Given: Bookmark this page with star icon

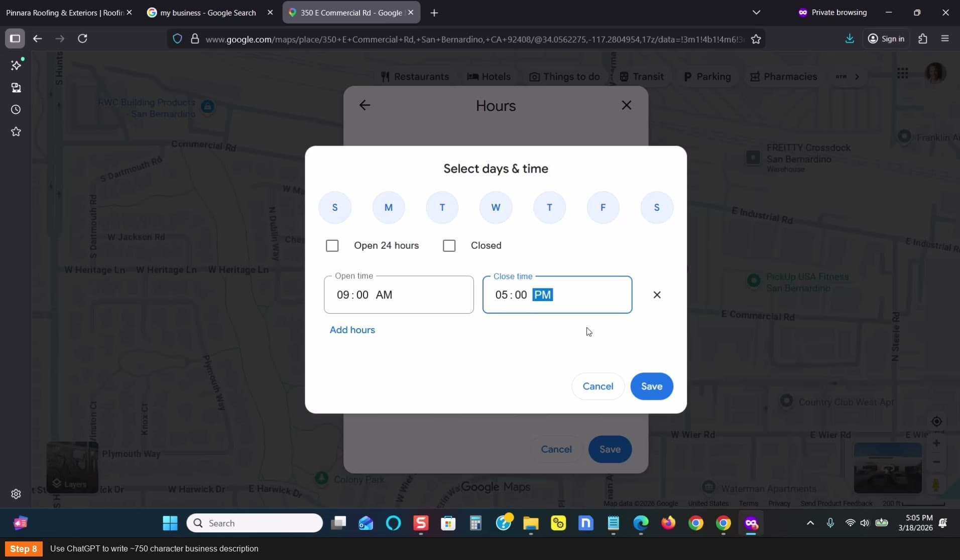Looking at the screenshot, I should coord(756,39).
